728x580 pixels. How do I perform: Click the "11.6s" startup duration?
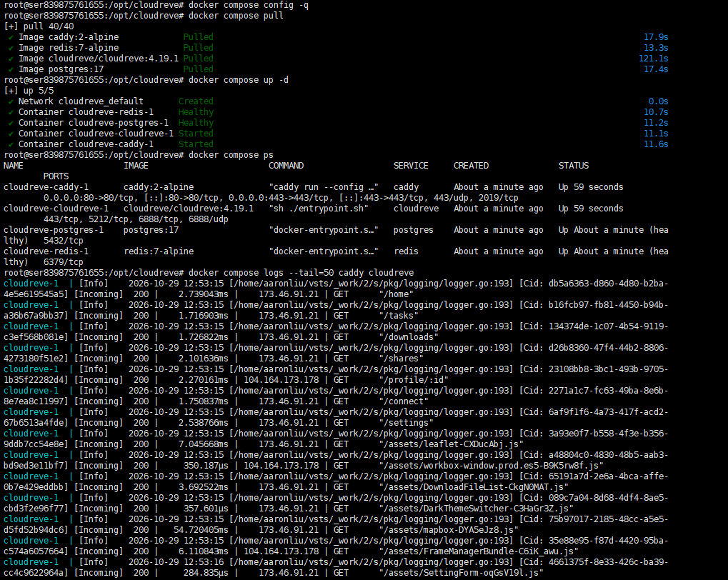click(656, 144)
